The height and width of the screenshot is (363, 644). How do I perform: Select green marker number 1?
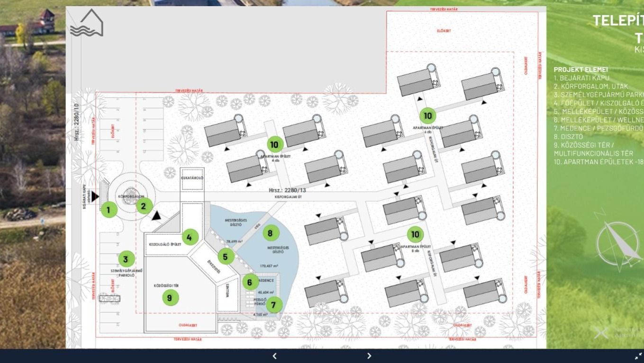109,210
